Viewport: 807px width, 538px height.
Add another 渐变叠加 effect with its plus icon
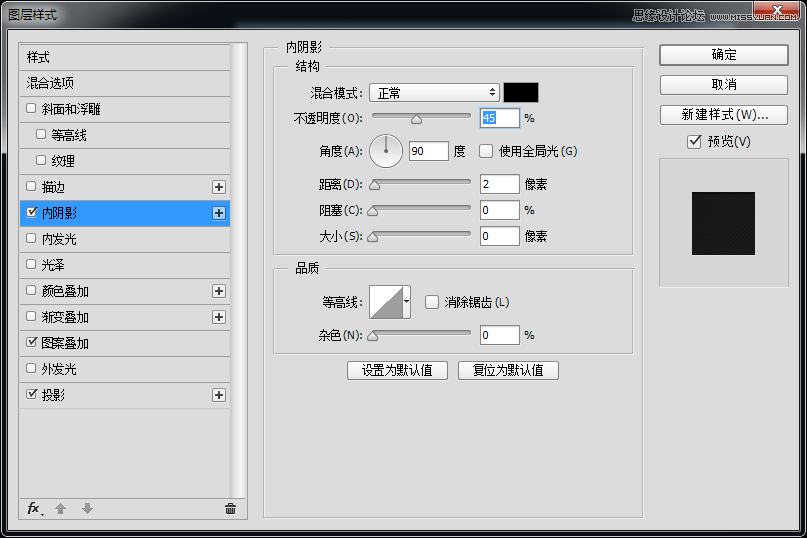click(219, 317)
